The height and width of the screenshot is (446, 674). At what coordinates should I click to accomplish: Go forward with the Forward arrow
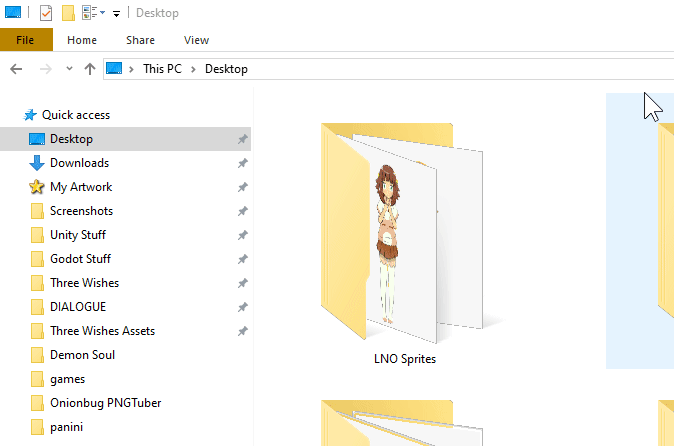tap(45, 69)
